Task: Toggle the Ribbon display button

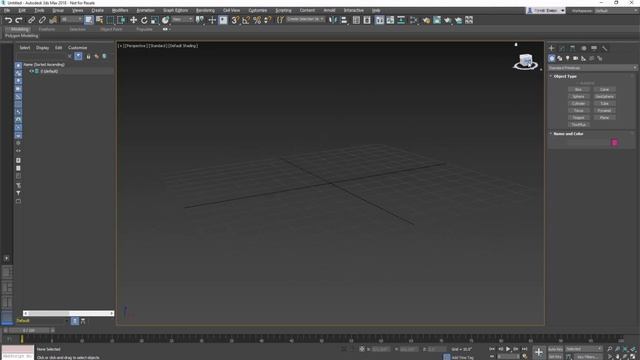Action: (380, 20)
